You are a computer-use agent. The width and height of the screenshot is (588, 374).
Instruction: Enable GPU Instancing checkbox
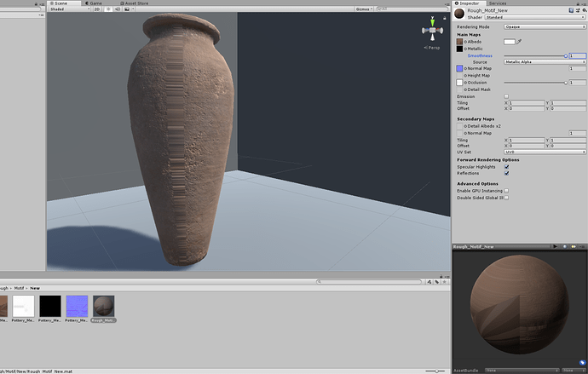[506, 191]
